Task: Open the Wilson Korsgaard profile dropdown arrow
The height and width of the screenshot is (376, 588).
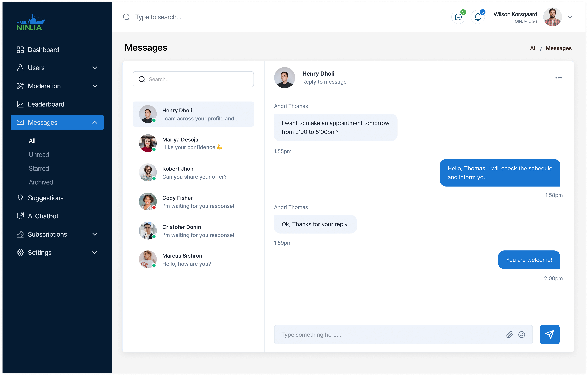Action: [x=570, y=17]
